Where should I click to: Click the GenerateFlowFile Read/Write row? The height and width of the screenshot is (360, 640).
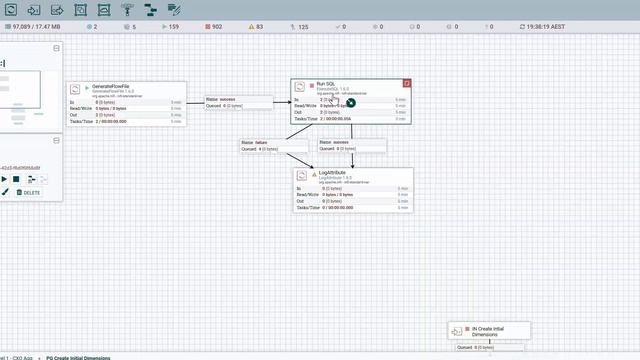click(126, 109)
